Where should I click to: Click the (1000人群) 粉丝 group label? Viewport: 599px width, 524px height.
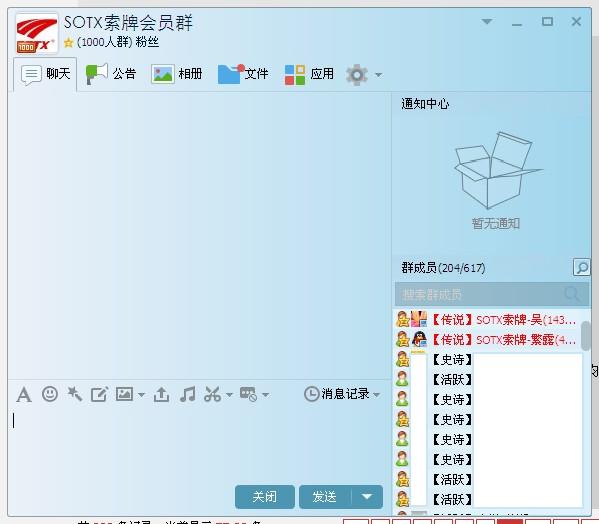point(118,42)
